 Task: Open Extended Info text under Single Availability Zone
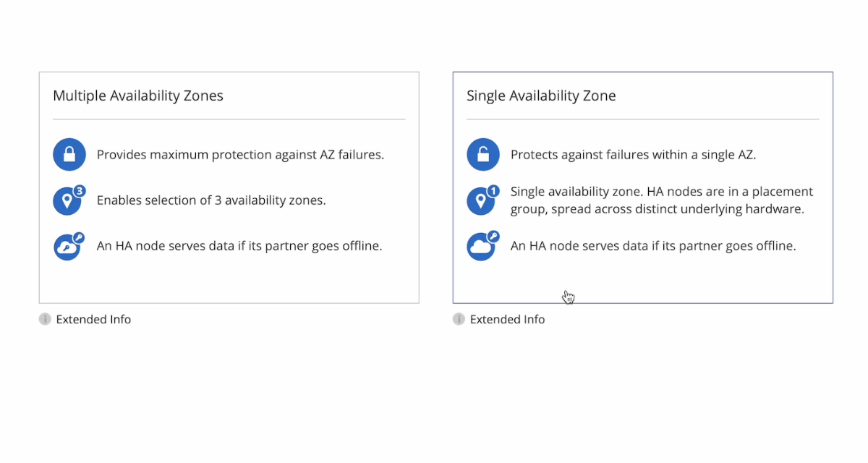(507, 319)
